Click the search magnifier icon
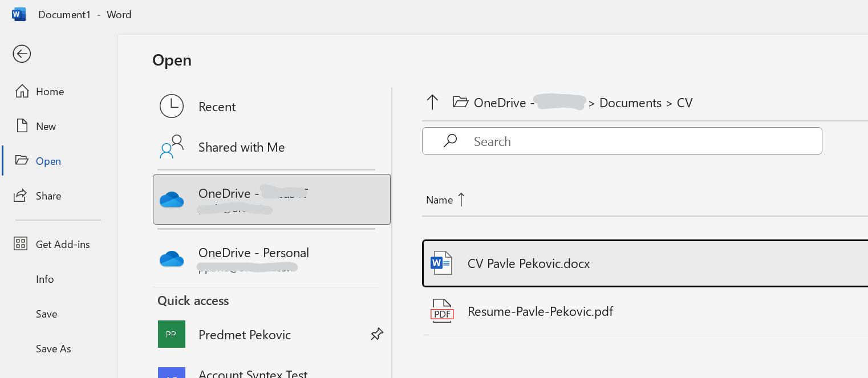Image resolution: width=868 pixels, height=378 pixels. [450, 140]
